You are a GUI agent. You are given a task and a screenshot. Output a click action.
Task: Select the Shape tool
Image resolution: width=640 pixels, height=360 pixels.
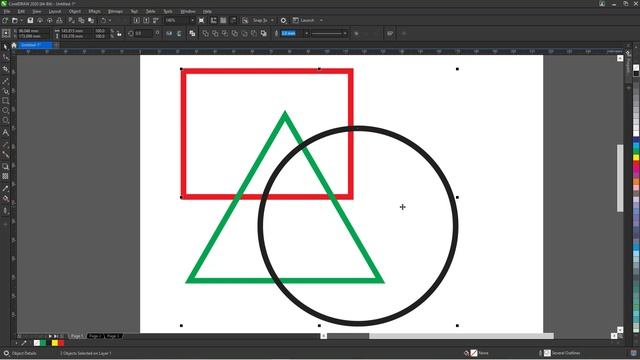pyautogui.click(x=5, y=58)
